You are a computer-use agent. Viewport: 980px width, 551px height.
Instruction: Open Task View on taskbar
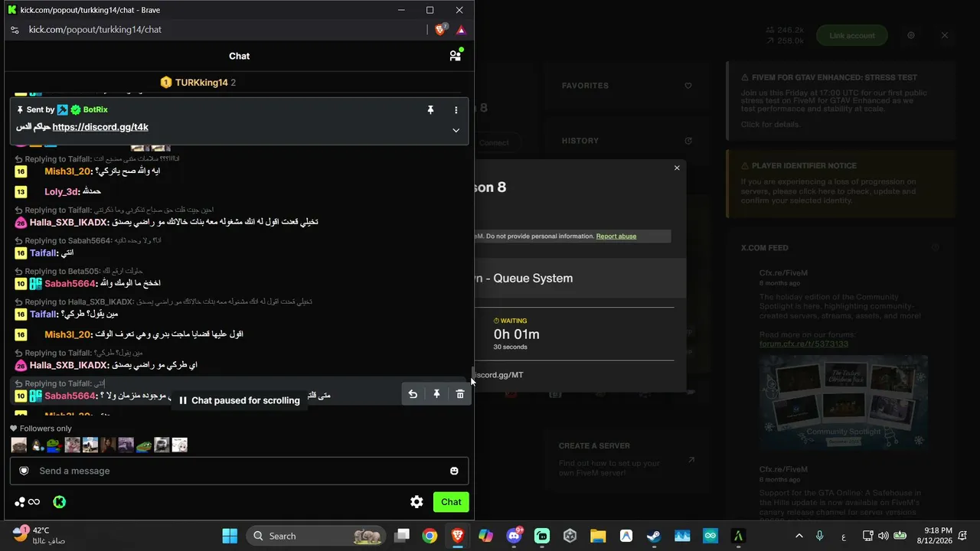coord(401,536)
